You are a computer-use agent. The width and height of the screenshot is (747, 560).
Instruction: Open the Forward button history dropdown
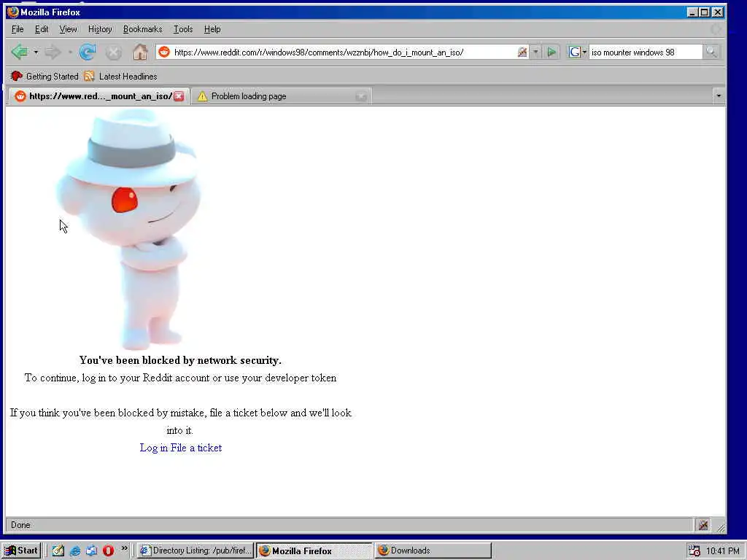[70, 52]
